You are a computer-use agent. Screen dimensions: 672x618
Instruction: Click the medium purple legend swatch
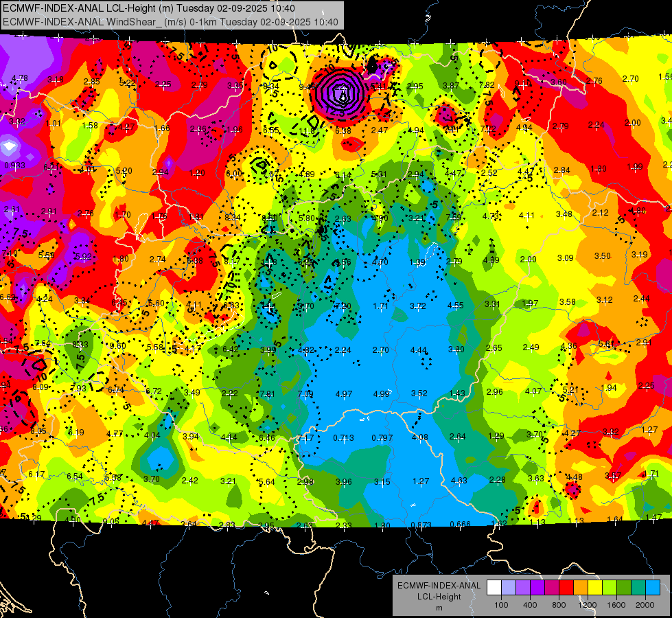coord(523,588)
